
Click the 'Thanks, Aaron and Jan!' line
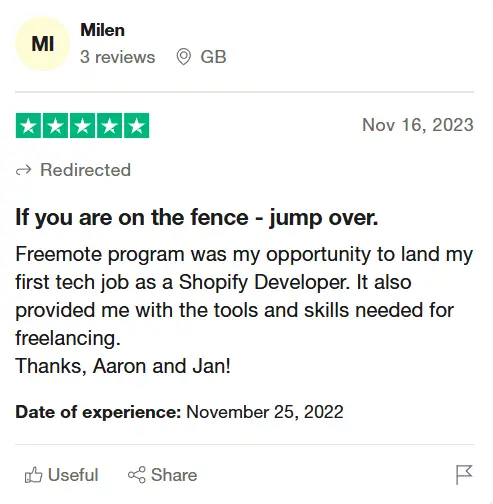pos(123,366)
